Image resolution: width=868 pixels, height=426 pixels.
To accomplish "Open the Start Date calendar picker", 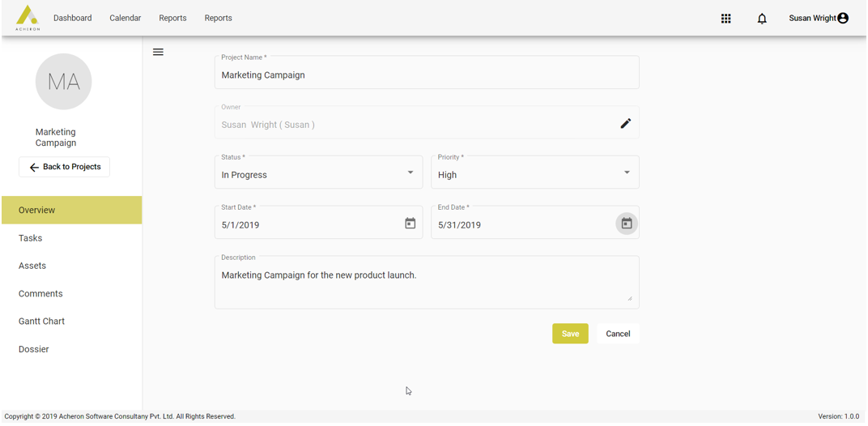I will coord(411,224).
